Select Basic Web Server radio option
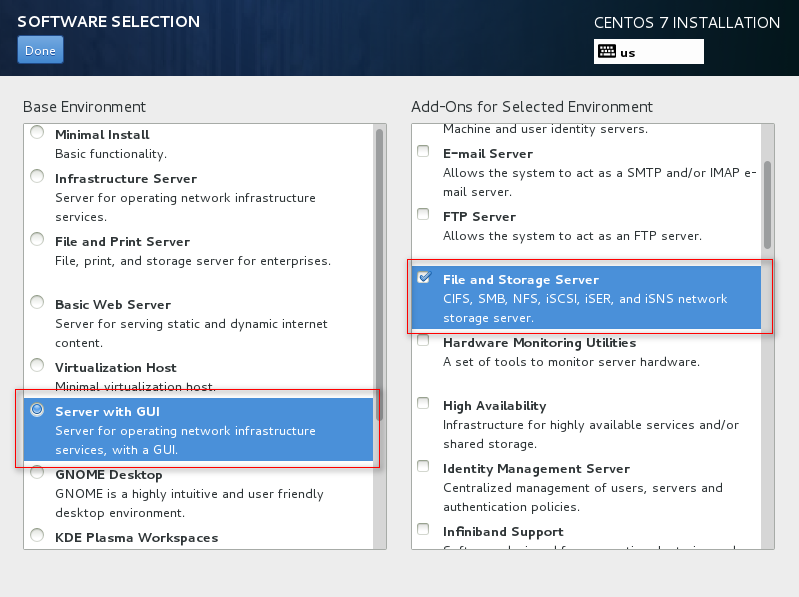This screenshot has width=799, height=597. (x=37, y=303)
